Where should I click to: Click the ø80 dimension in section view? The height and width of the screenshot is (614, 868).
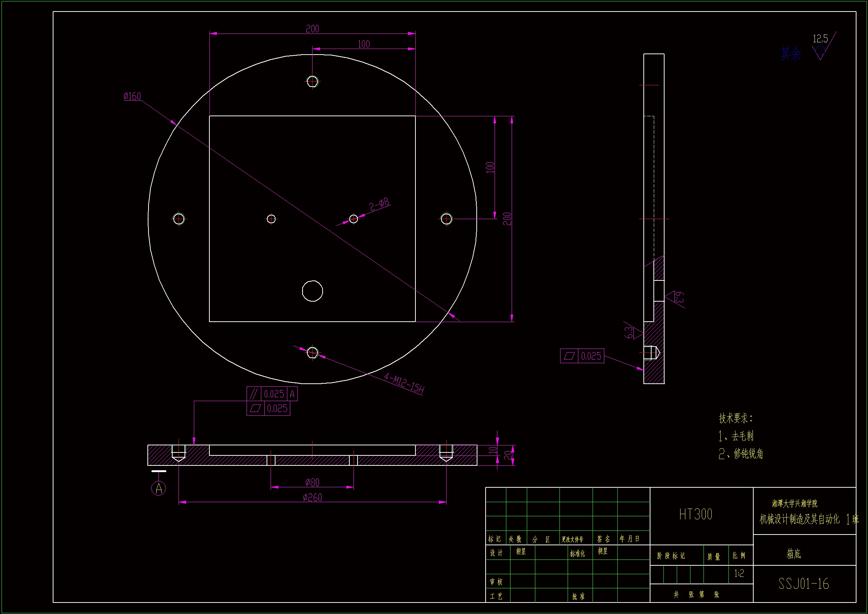pyautogui.click(x=312, y=483)
